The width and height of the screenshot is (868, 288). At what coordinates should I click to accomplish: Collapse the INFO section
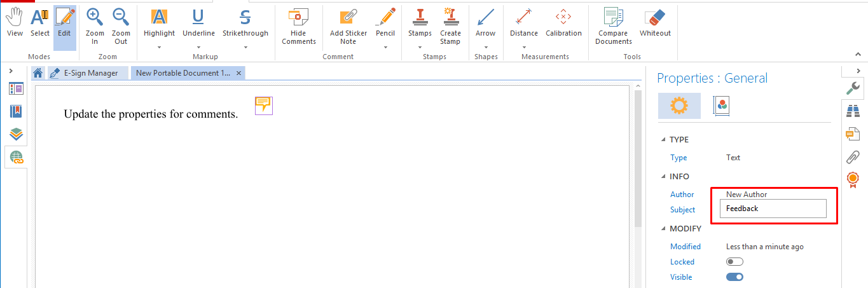(x=664, y=177)
